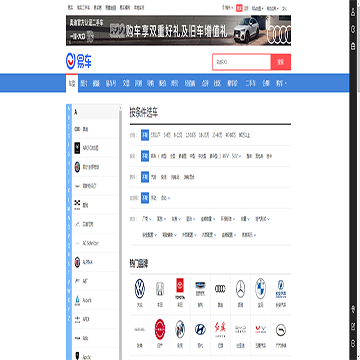Select the highlighted 不限 vehicle level filter

(145, 156)
